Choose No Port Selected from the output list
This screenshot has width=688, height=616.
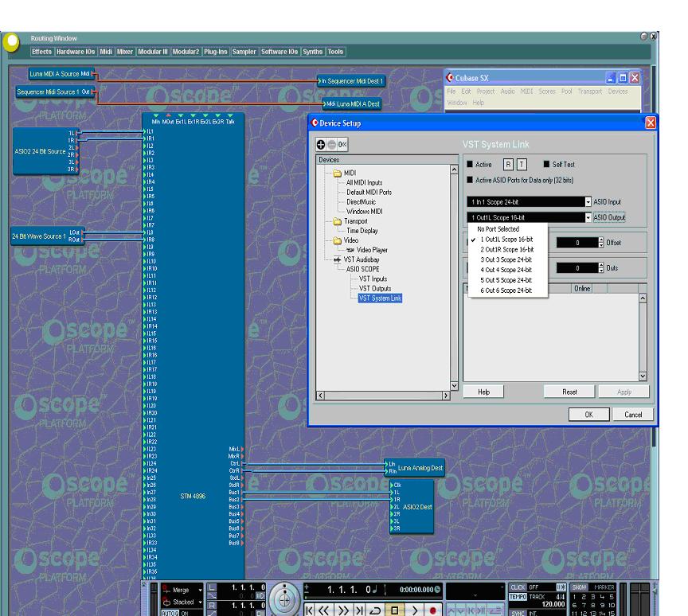pyautogui.click(x=508, y=229)
